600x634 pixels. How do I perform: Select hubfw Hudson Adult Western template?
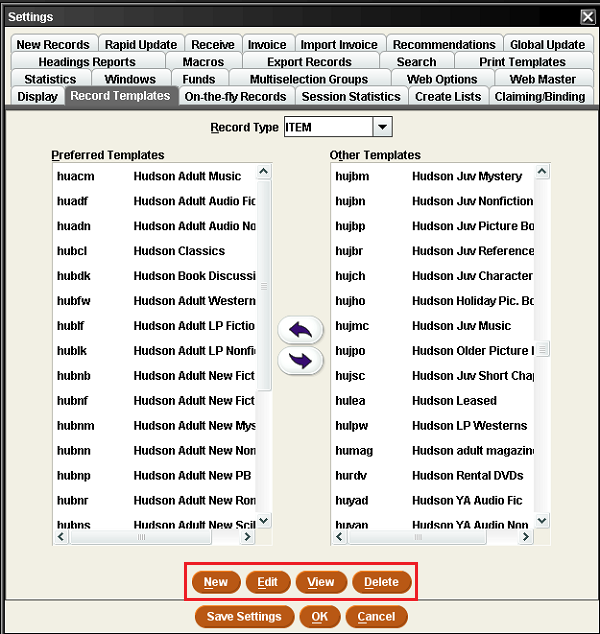pos(154,300)
